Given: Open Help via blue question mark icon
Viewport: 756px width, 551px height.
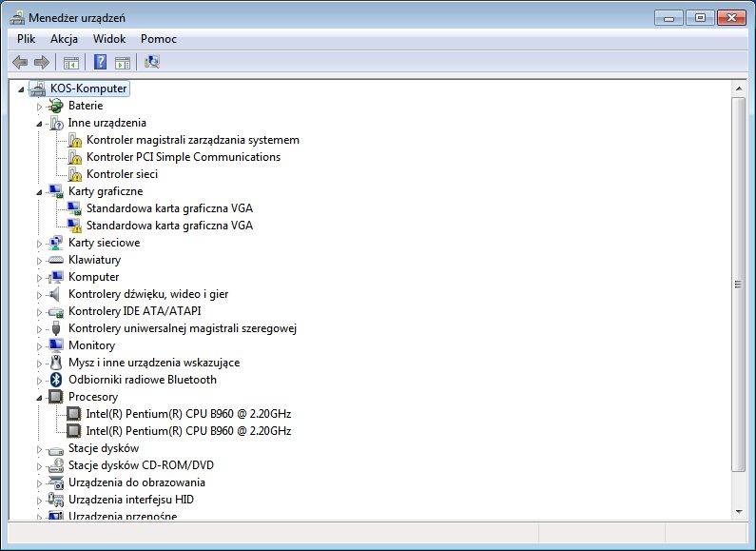Looking at the screenshot, I should point(100,63).
